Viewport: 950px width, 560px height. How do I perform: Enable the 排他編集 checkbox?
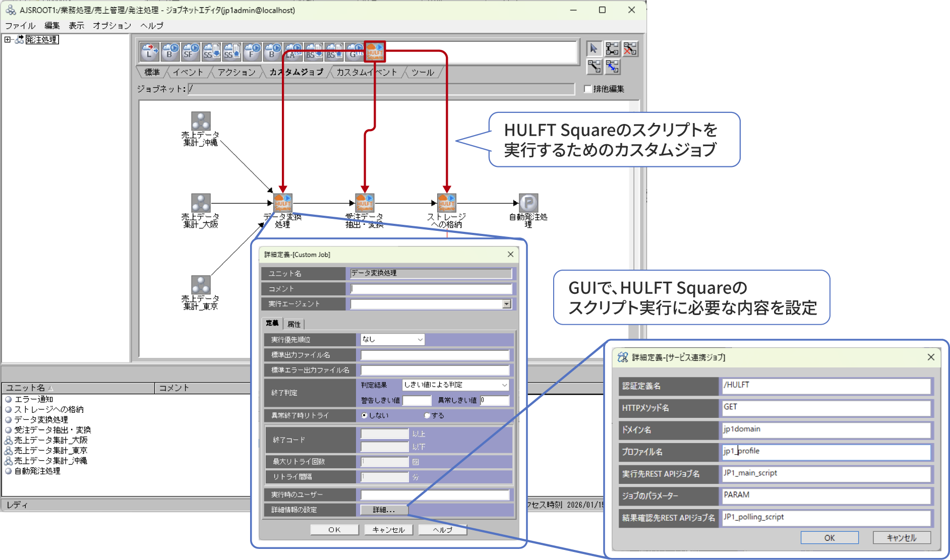tap(587, 89)
